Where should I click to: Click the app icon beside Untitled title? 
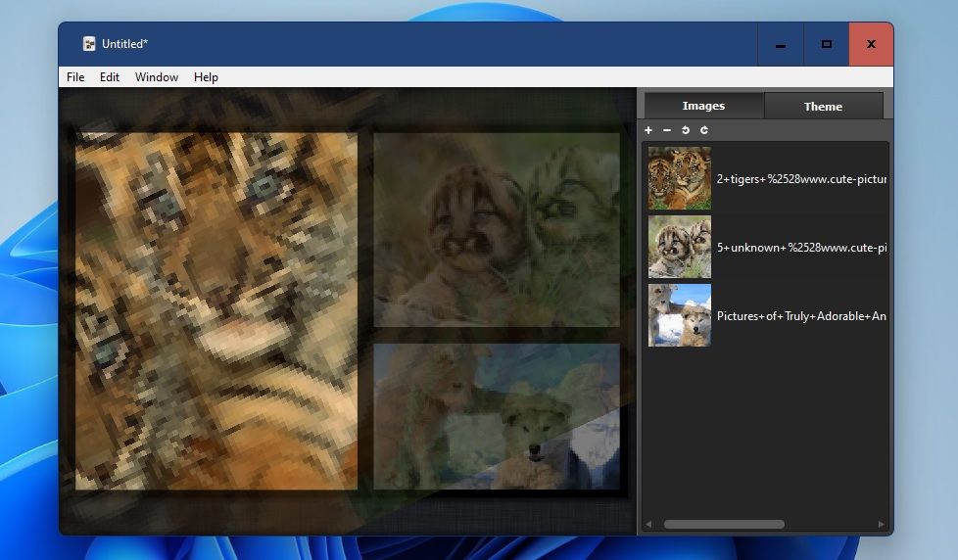coord(89,44)
